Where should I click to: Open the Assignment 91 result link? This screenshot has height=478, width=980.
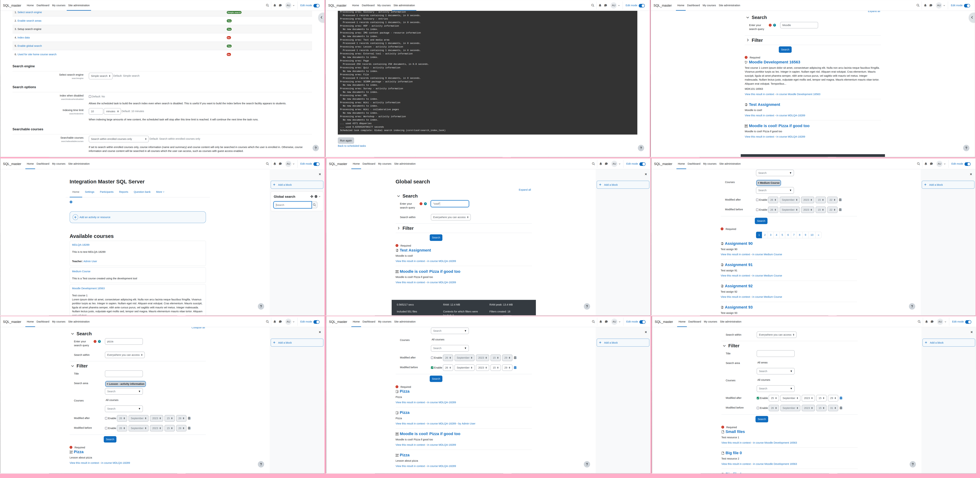738,265
